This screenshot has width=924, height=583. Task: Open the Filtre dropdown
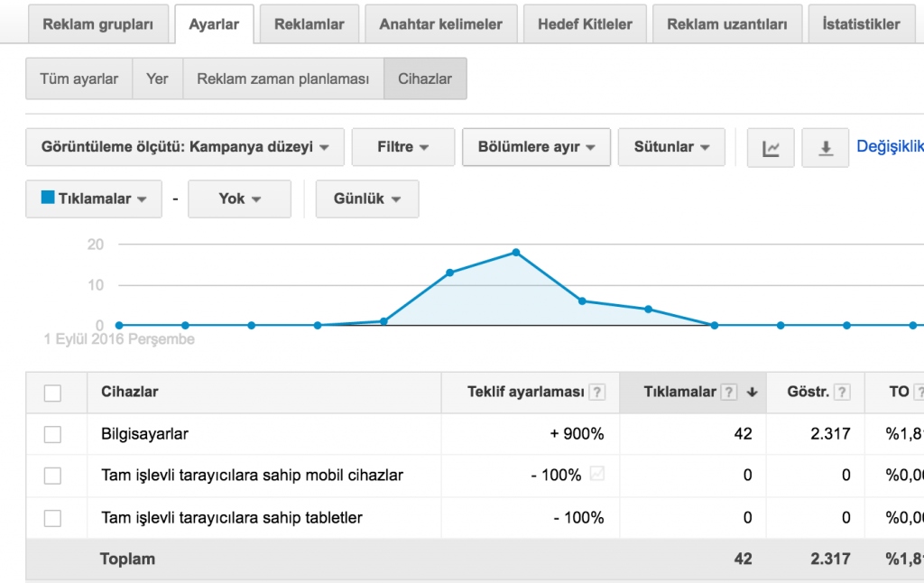click(402, 147)
